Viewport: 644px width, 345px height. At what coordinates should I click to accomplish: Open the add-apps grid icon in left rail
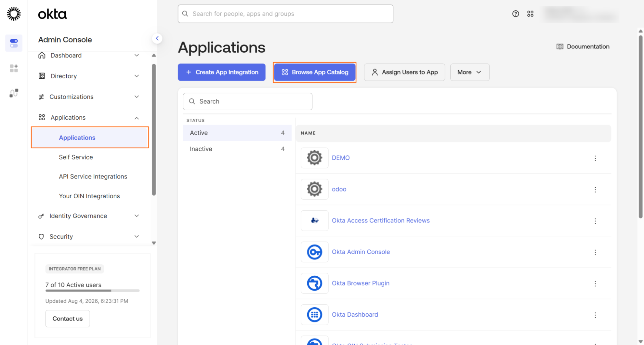14,68
